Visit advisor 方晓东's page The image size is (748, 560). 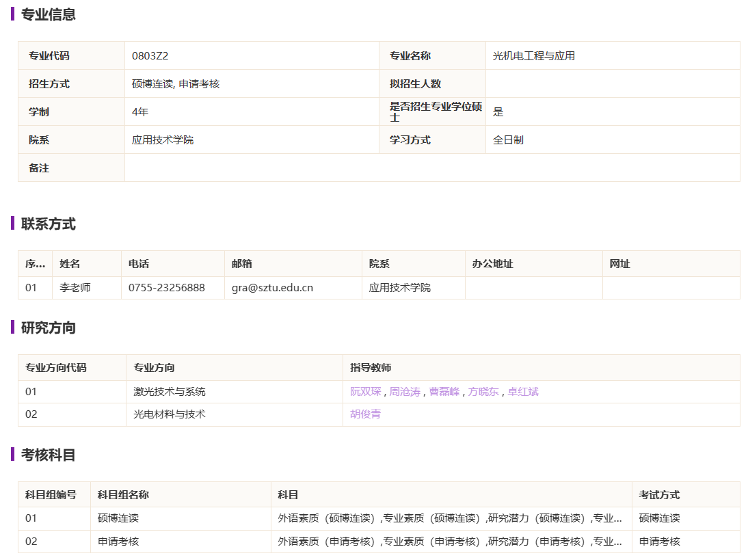(x=483, y=392)
